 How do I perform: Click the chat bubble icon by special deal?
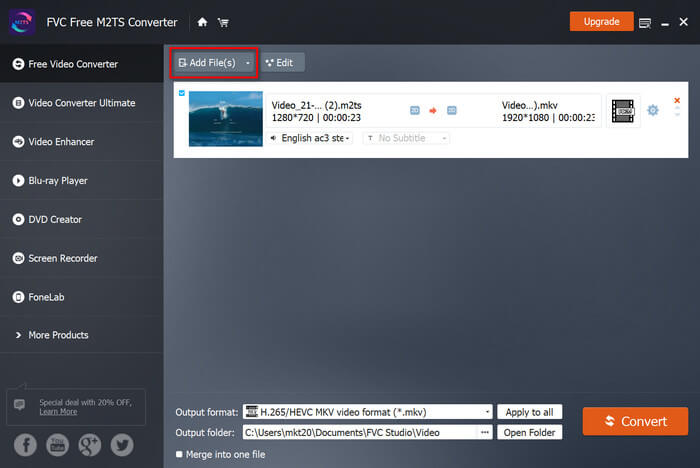click(19, 405)
